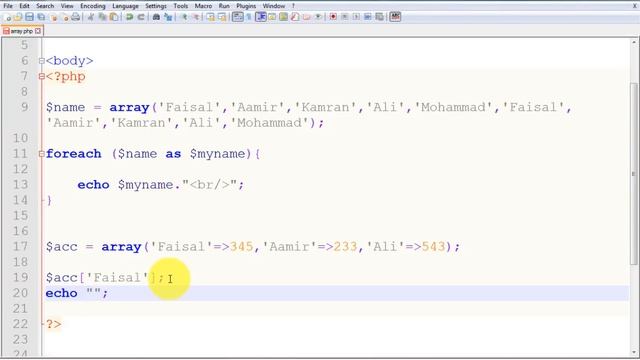Toggle the indent guide toolbar button
Image resolution: width=640 pixels, height=360 pixels.
(x=261, y=17)
